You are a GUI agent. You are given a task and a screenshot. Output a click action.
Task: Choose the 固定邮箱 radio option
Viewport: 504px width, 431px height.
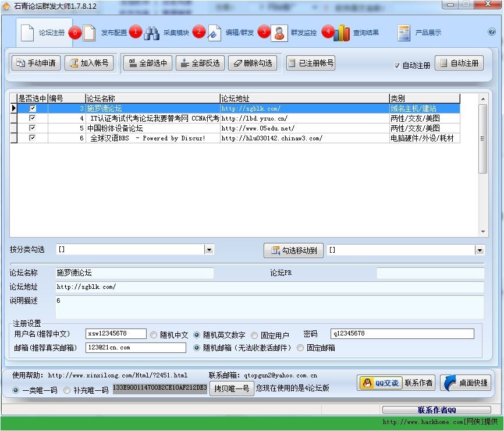pyautogui.click(x=300, y=348)
